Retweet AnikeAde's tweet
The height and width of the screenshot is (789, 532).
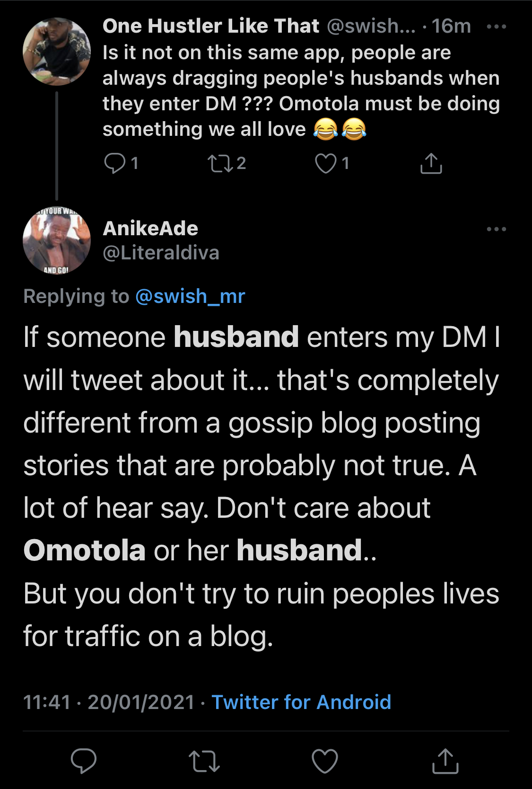204,761
